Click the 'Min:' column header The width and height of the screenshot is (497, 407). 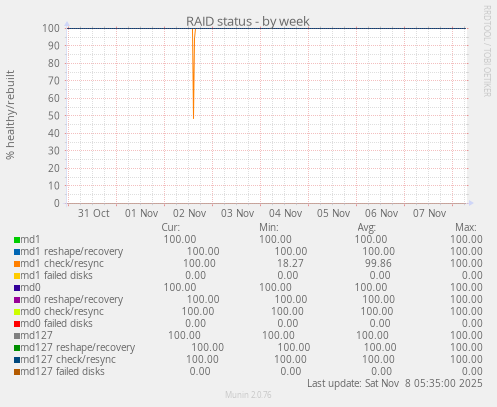(269, 227)
